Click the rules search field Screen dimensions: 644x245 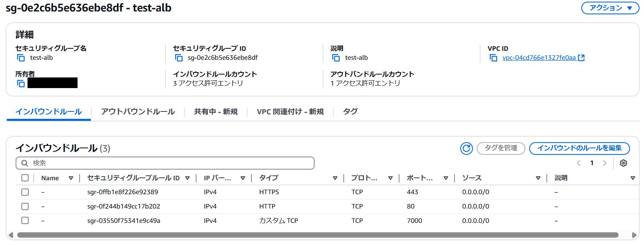point(165,163)
